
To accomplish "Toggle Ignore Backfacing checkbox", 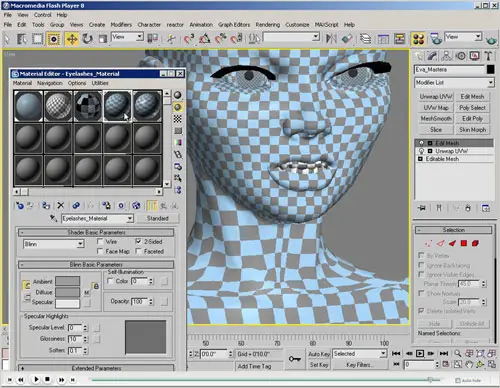I will point(421,265).
